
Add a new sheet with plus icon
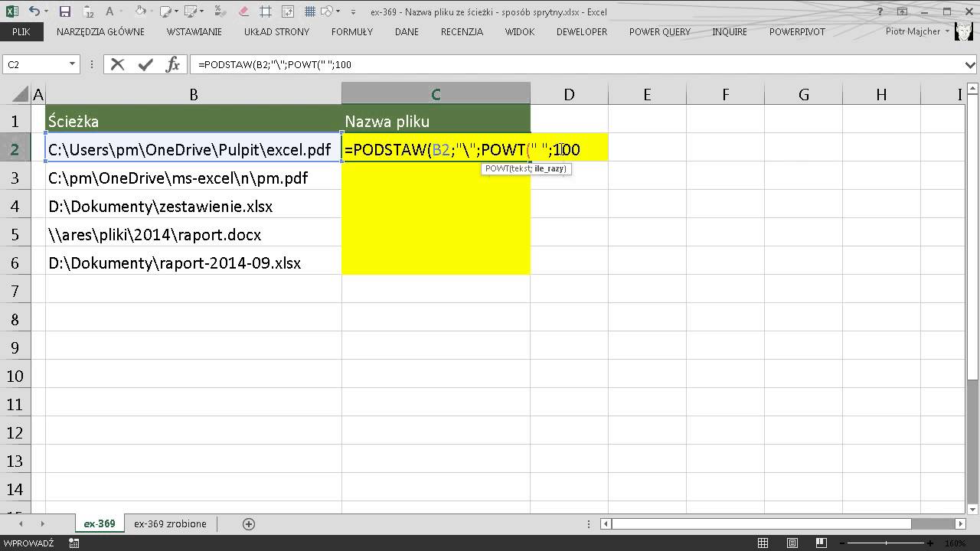[x=249, y=524]
